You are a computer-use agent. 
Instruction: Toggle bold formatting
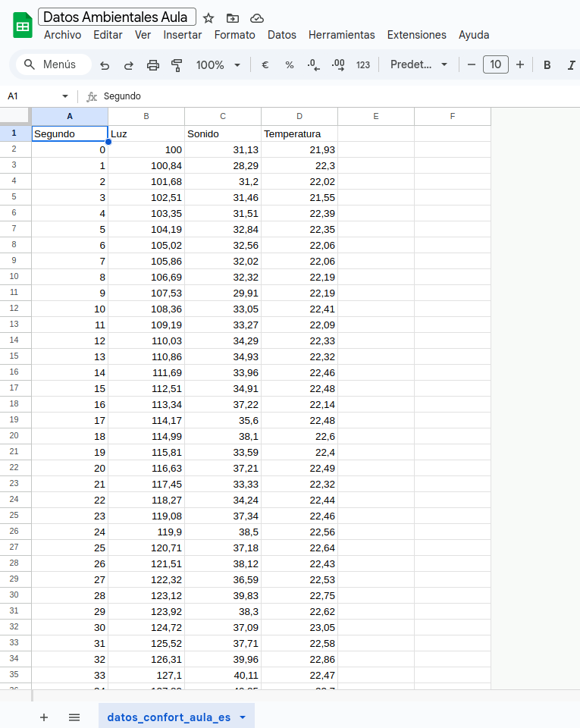tap(547, 65)
